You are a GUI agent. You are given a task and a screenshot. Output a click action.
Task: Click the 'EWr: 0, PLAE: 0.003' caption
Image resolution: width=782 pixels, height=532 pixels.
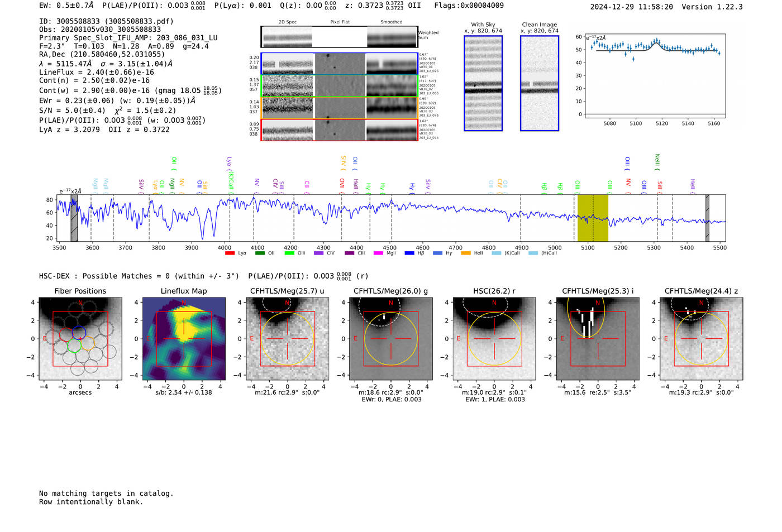[391, 400]
